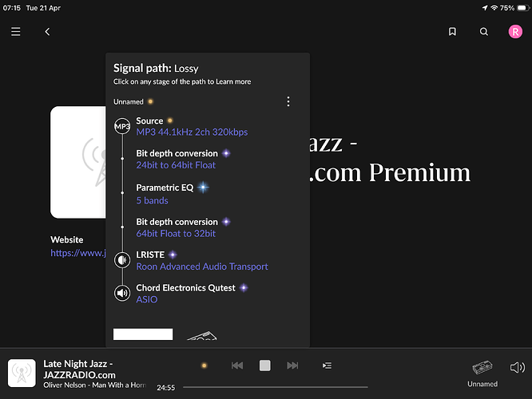
Task: Open Roon Advanced Audio Transport link
Action: tap(202, 267)
